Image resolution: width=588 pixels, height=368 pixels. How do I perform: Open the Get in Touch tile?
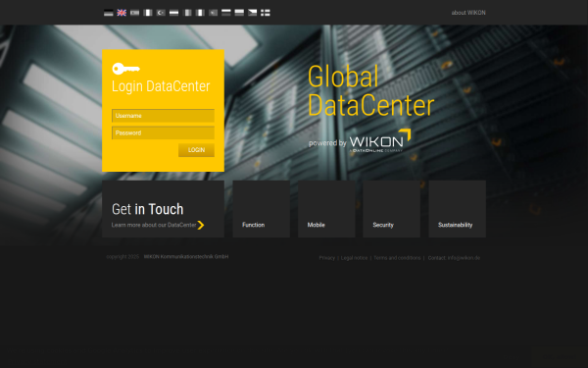point(163,209)
